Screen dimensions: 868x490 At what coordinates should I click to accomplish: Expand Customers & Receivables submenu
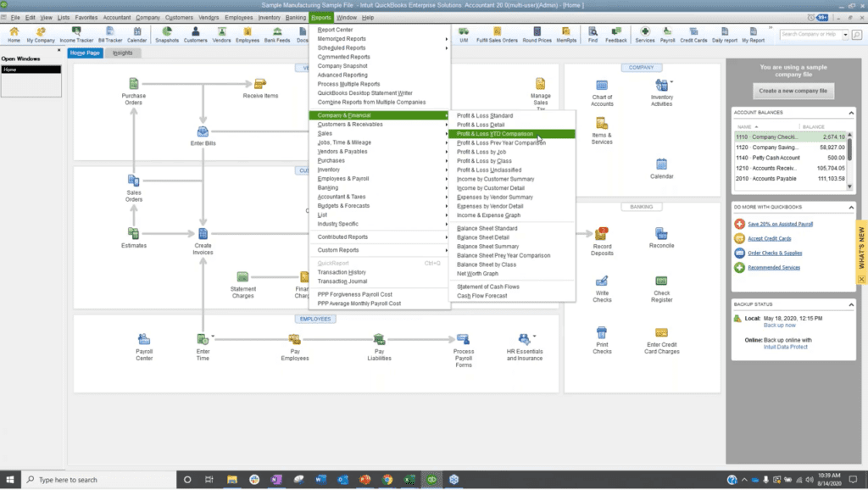[379, 124]
